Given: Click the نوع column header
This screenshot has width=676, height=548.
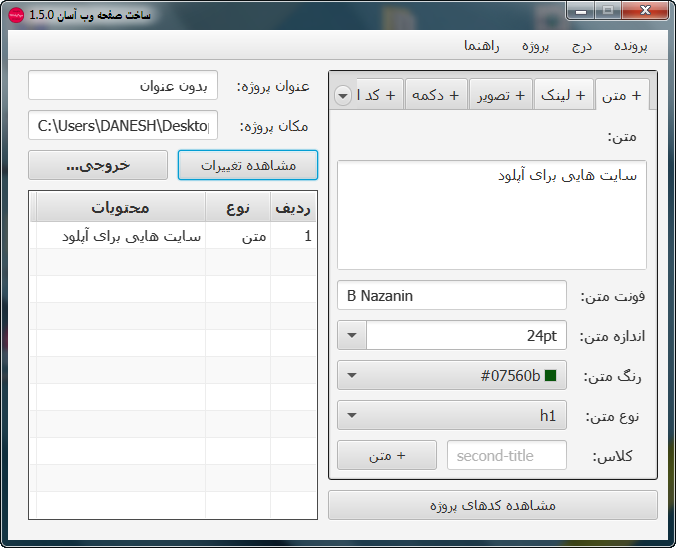Looking at the screenshot, I should pyautogui.click(x=238, y=208).
